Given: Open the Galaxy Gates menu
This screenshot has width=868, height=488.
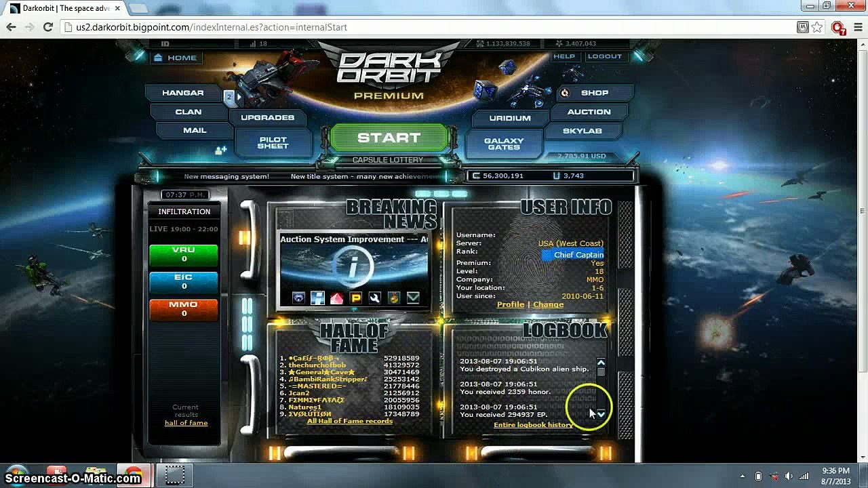Looking at the screenshot, I should [504, 144].
